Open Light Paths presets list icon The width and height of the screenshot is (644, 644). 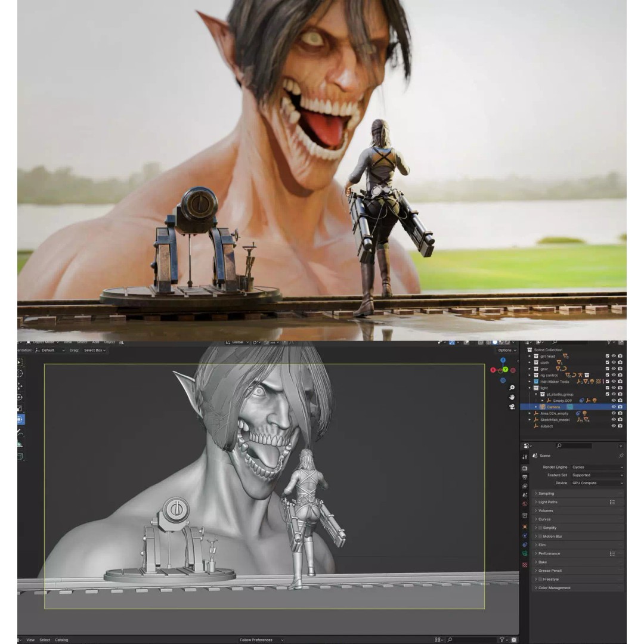pos(612,502)
